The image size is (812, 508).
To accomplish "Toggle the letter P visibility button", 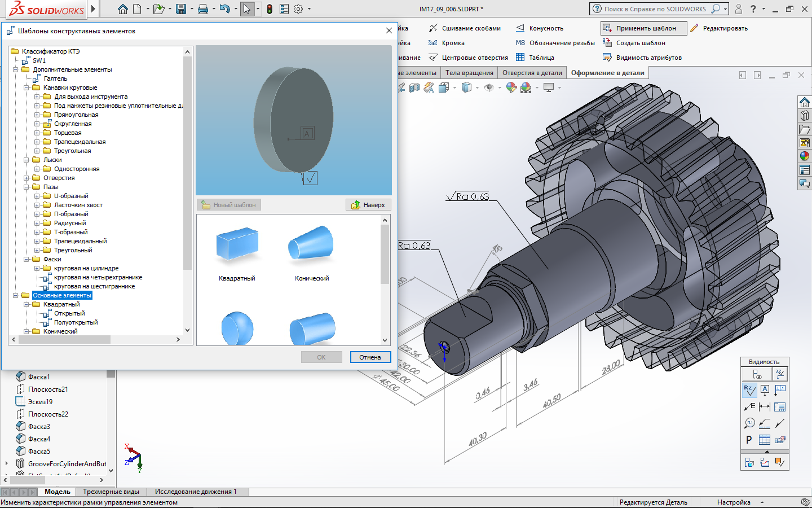I will [x=749, y=440].
